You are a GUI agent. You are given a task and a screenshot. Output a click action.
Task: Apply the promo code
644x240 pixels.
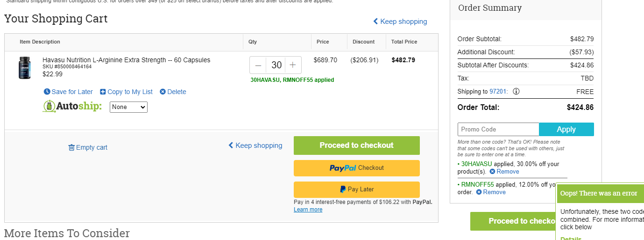point(566,129)
